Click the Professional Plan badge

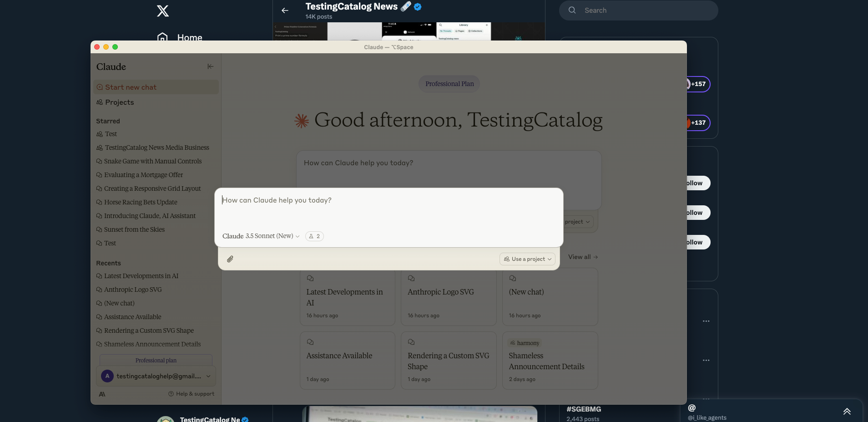pyautogui.click(x=449, y=84)
